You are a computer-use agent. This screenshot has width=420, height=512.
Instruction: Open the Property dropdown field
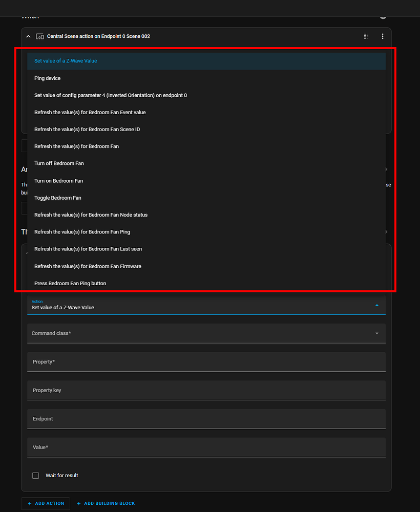tap(206, 361)
